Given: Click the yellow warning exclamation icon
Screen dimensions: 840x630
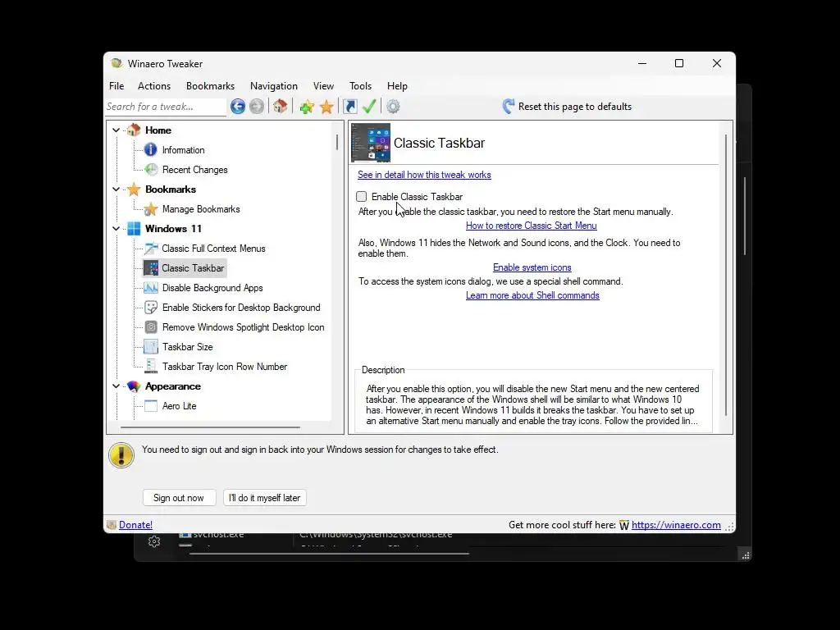Looking at the screenshot, I should click(121, 455).
